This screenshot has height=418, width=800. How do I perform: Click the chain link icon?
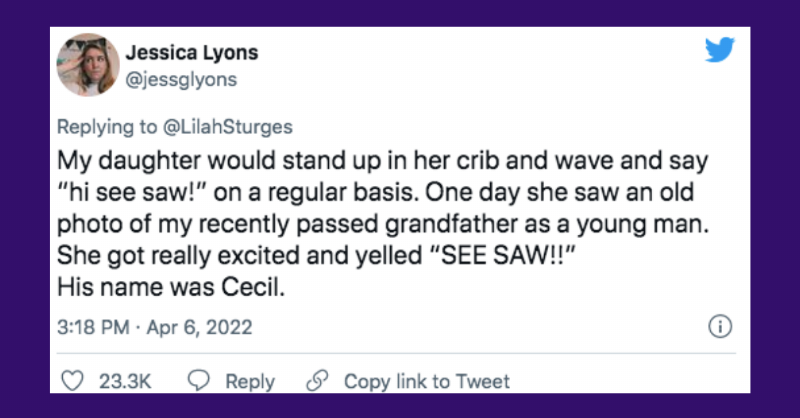317,381
